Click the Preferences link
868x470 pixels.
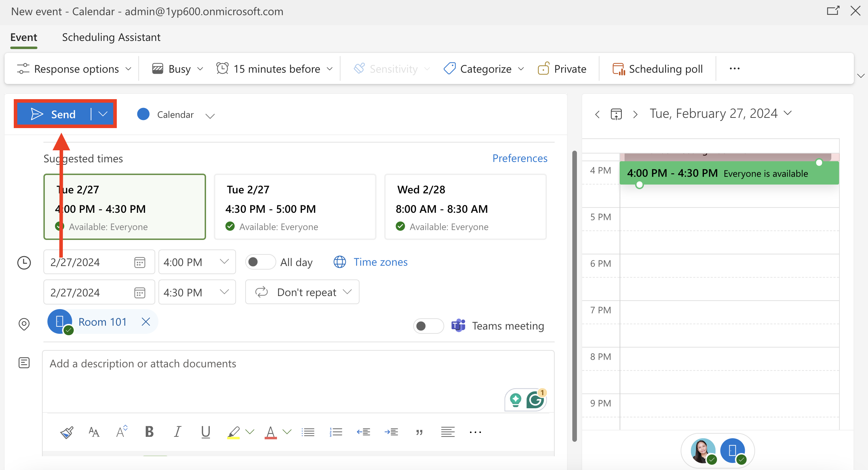coord(520,158)
